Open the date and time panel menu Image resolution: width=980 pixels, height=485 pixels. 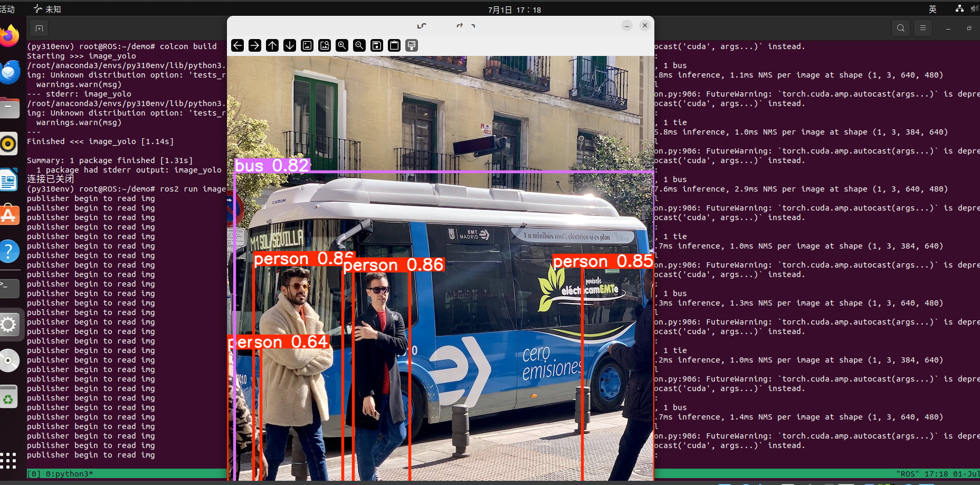tap(514, 9)
